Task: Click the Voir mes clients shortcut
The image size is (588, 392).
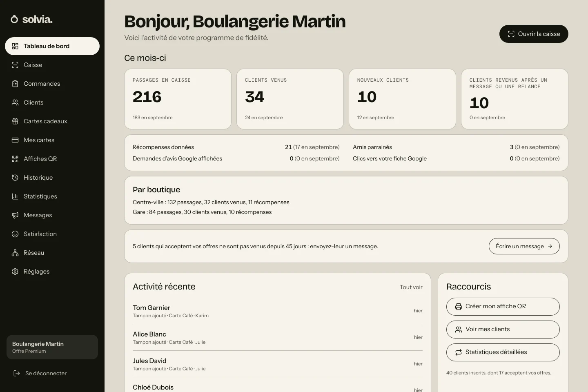Action: point(503,330)
